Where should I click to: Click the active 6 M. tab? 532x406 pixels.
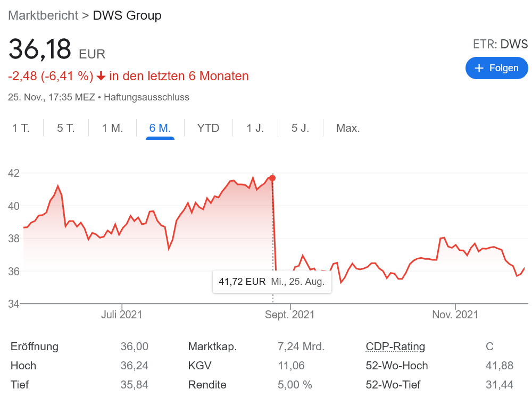pos(160,128)
